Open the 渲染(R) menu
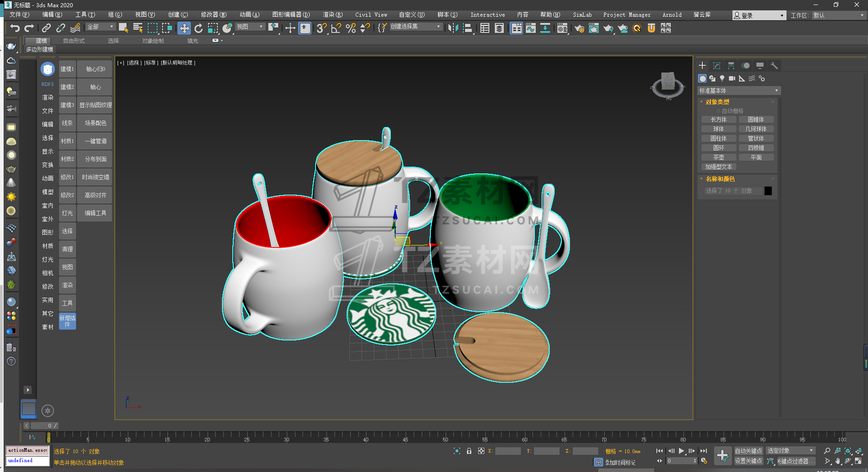This screenshot has height=472, width=868. coord(333,15)
